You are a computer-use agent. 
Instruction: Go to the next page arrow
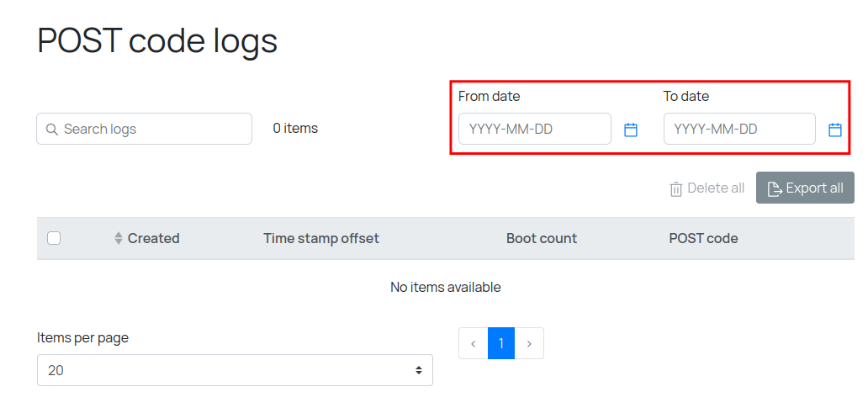click(529, 343)
